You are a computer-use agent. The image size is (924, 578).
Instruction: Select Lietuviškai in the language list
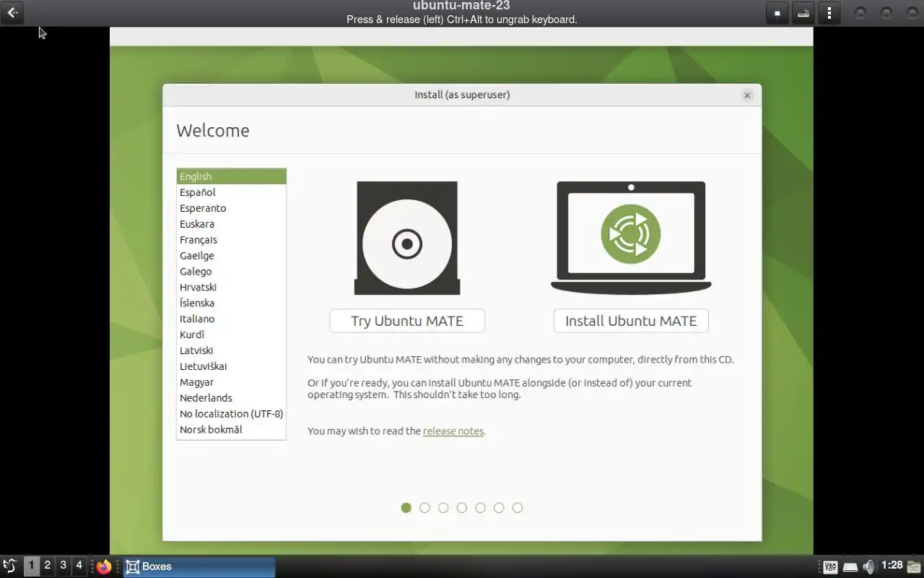tap(232, 366)
